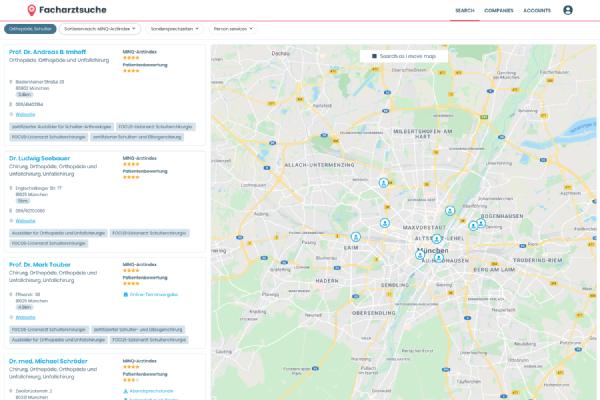This screenshot has width=600, height=400.
Task: Switch to the SEARCH tab
Action: click(x=465, y=11)
